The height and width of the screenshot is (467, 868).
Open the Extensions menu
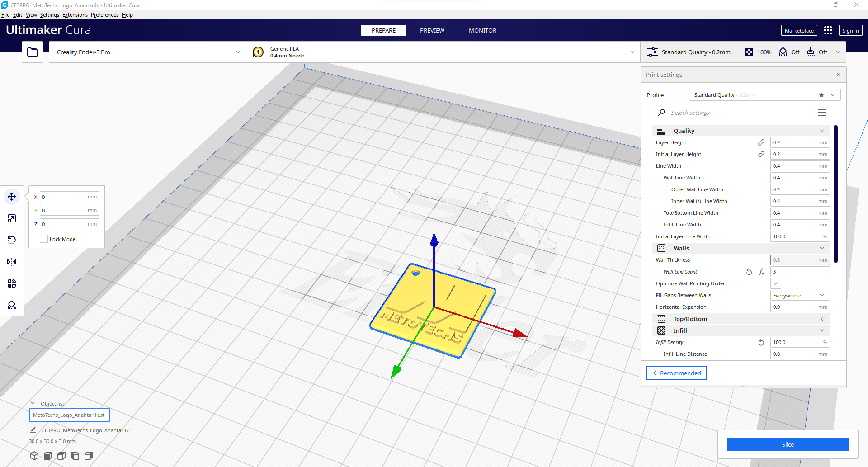coord(75,14)
